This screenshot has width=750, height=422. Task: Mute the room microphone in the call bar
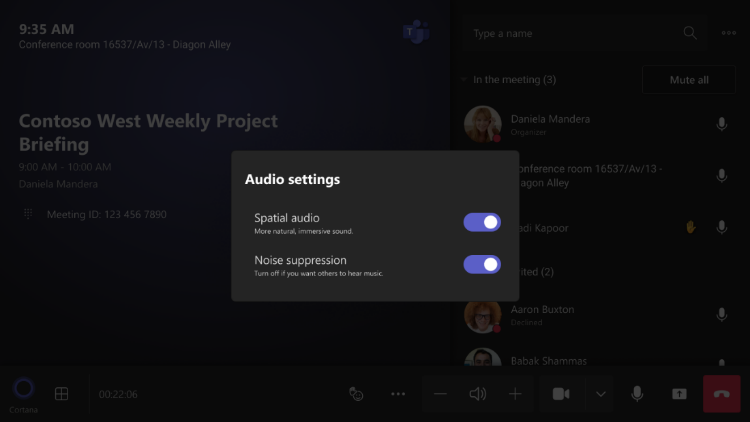click(x=637, y=394)
